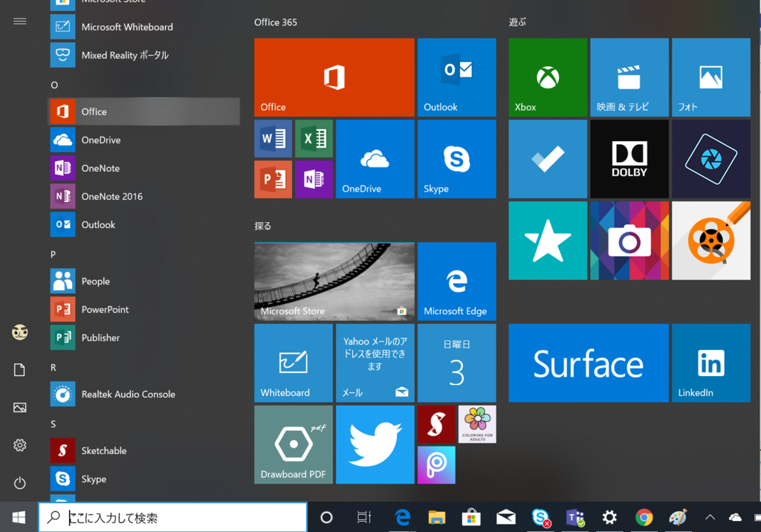The image size is (761, 532).
Task: Open the Photoshop Express aperture tile
Action: pyautogui.click(x=711, y=159)
